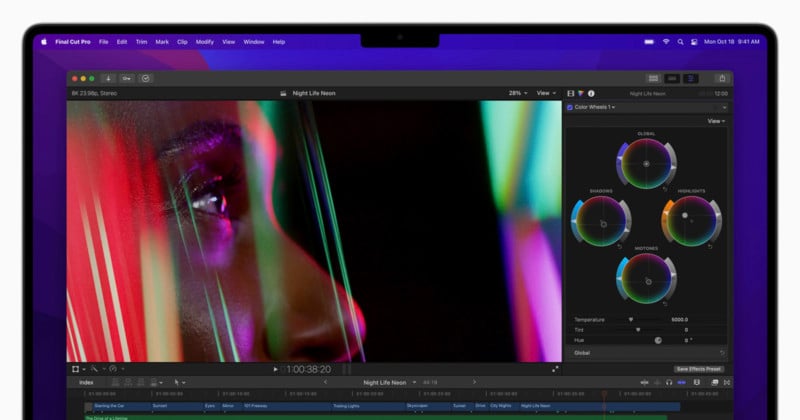Toggle the skimming waveform icon

[x=645, y=382]
